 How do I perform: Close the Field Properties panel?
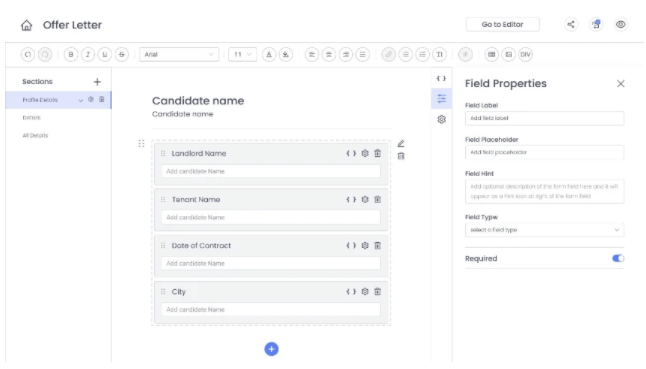[621, 84]
